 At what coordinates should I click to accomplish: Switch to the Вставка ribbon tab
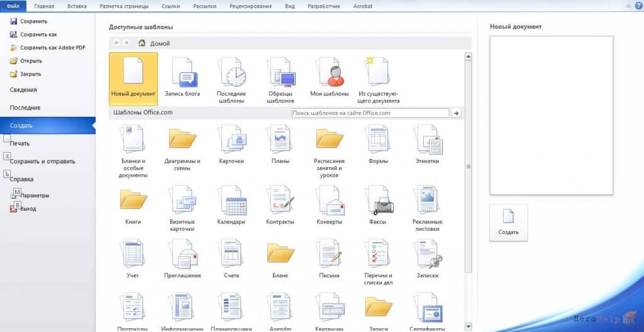point(76,6)
